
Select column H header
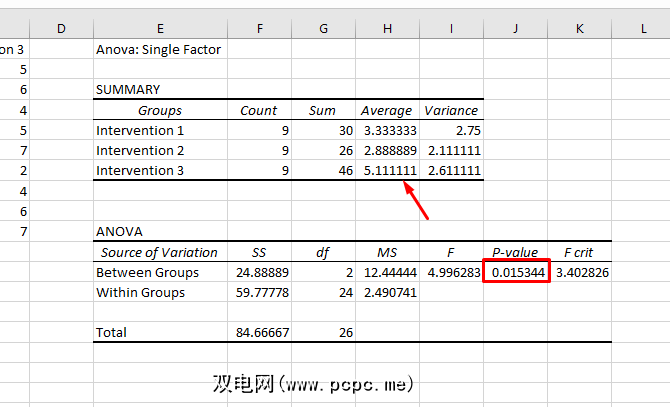coord(388,29)
